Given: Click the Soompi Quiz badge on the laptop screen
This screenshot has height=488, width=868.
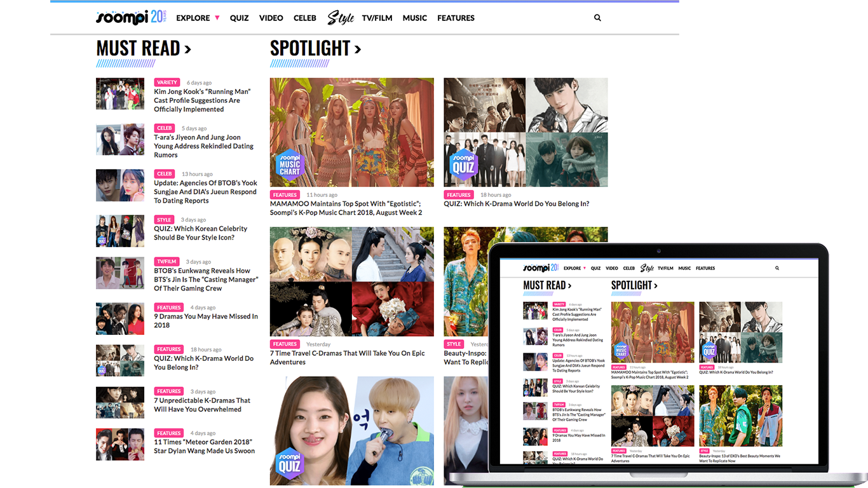Looking at the screenshot, I should [709, 351].
